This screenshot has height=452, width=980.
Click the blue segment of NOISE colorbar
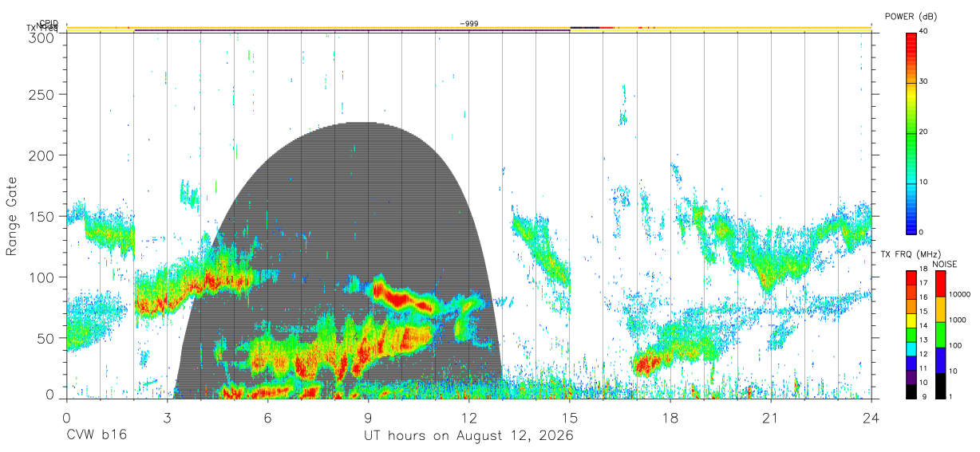940,360
